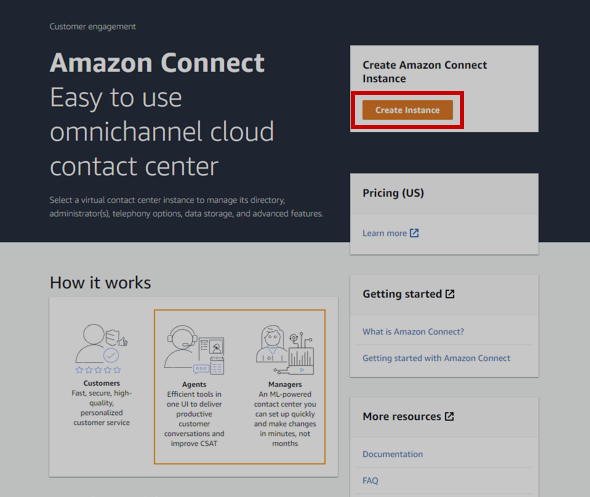Screen dimensions: 590x497
Task: Click the Getting started heading
Action: click(x=402, y=294)
